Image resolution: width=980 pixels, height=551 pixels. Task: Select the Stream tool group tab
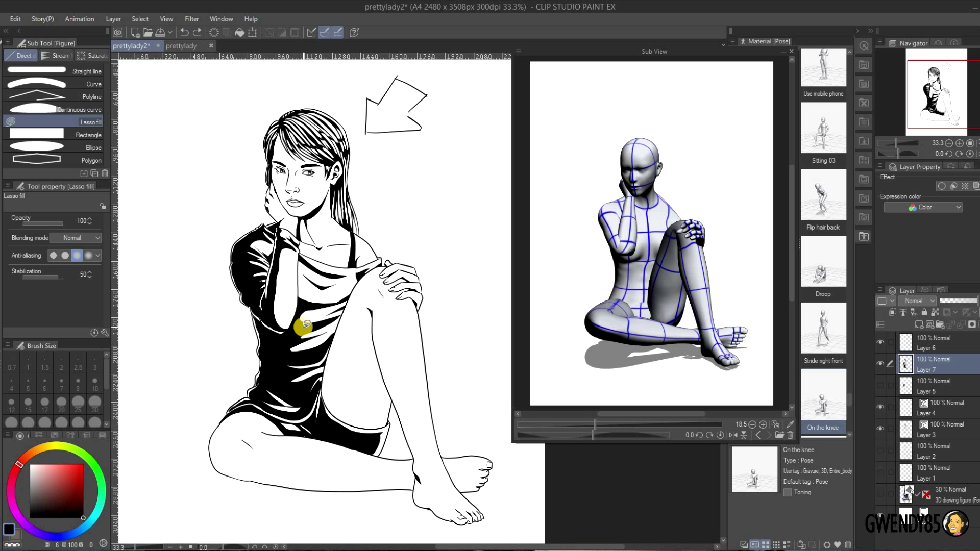(56, 56)
